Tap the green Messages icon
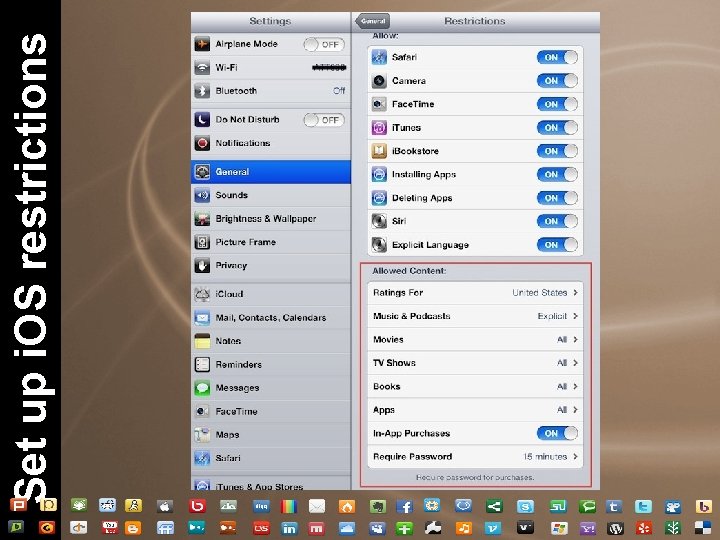The width and height of the screenshot is (720, 540). point(202,388)
